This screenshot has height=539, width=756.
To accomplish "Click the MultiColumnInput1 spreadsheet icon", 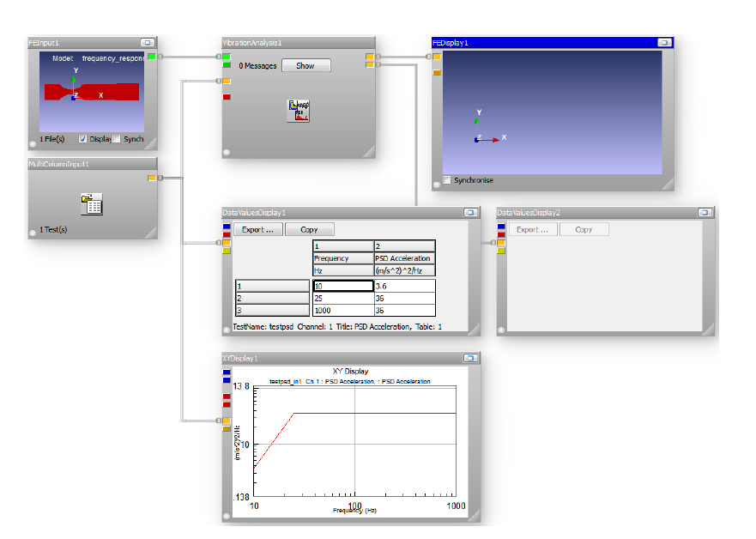I will click(92, 204).
